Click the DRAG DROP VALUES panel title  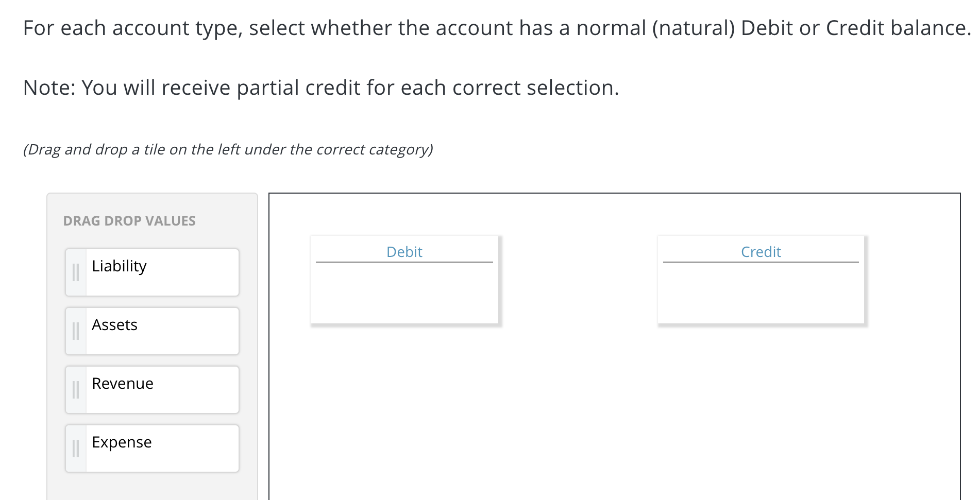(x=129, y=220)
